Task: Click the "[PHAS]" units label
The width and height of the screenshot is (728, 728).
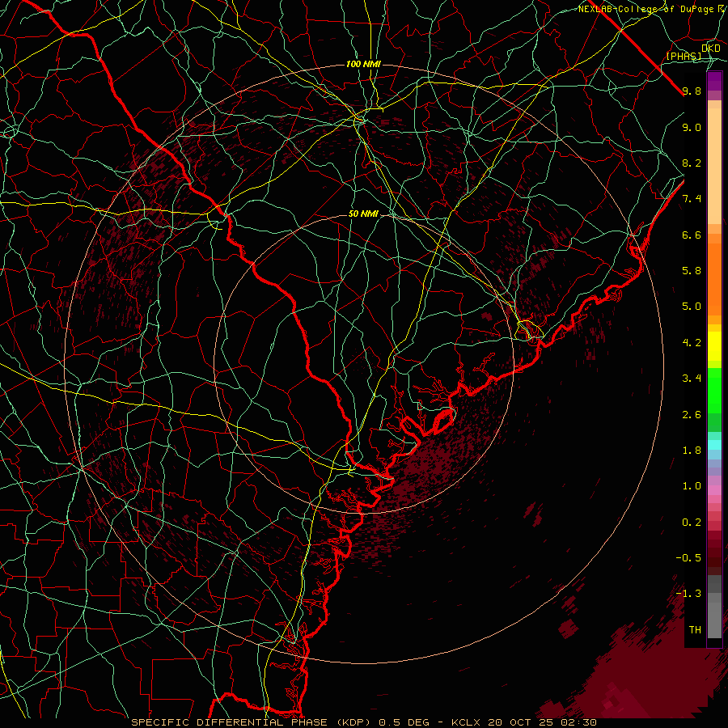Action: click(x=684, y=56)
